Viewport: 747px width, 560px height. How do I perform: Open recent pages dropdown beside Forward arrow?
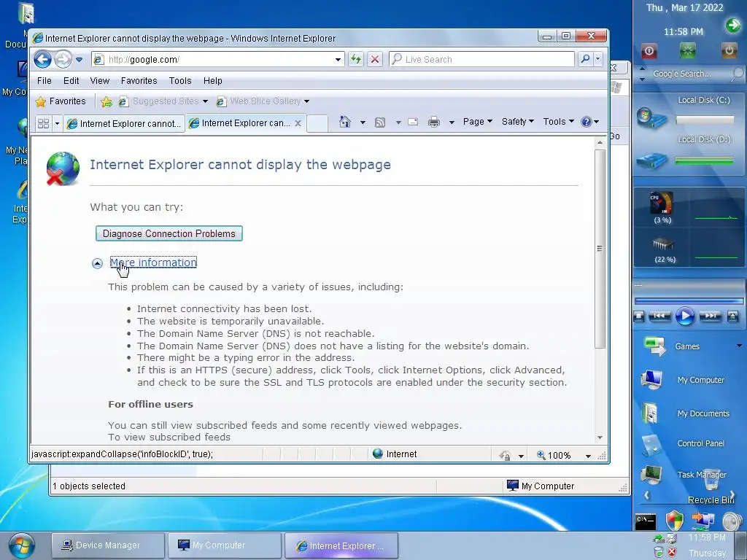(79, 60)
